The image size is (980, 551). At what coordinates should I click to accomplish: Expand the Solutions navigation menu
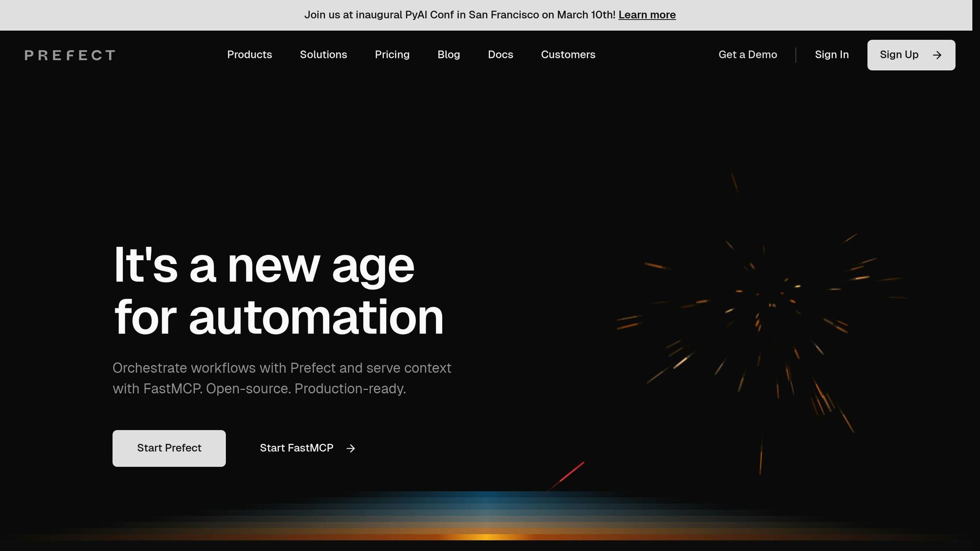pyautogui.click(x=323, y=55)
